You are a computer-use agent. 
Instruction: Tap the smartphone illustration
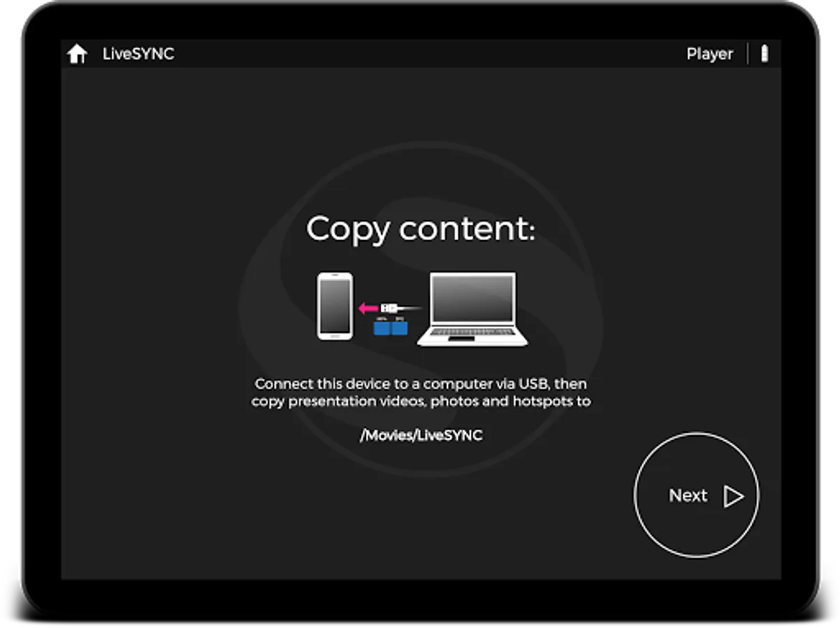335,306
